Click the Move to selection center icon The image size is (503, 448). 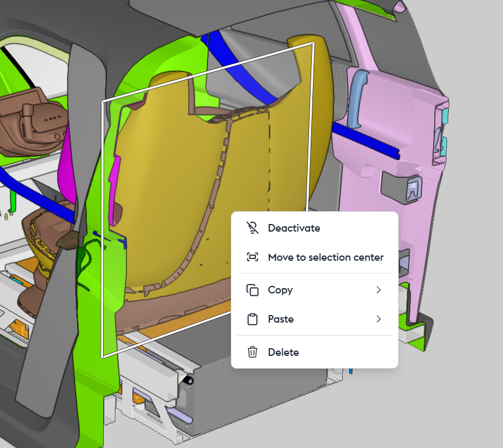coord(252,257)
